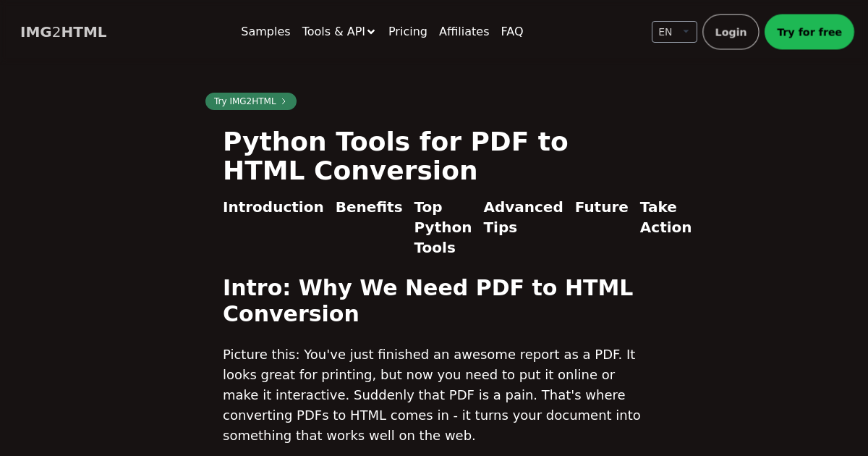Follow the Take Action link

pyautogui.click(x=665, y=217)
